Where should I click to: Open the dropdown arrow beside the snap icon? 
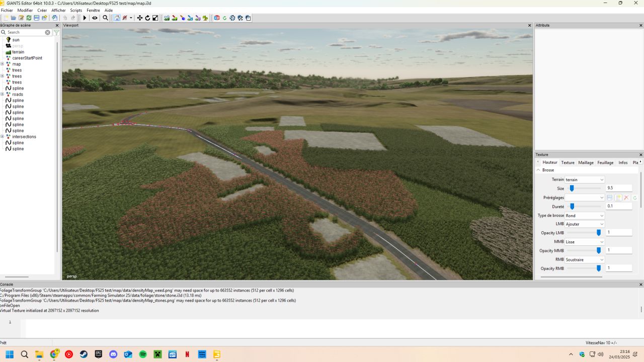pyautogui.click(x=131, y=18)
